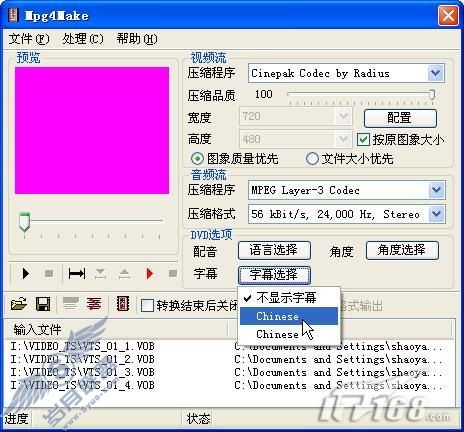This screenshot has height=432, width=464.
Task: Click the red start conversion play icon
Action: tap(149, 274)
